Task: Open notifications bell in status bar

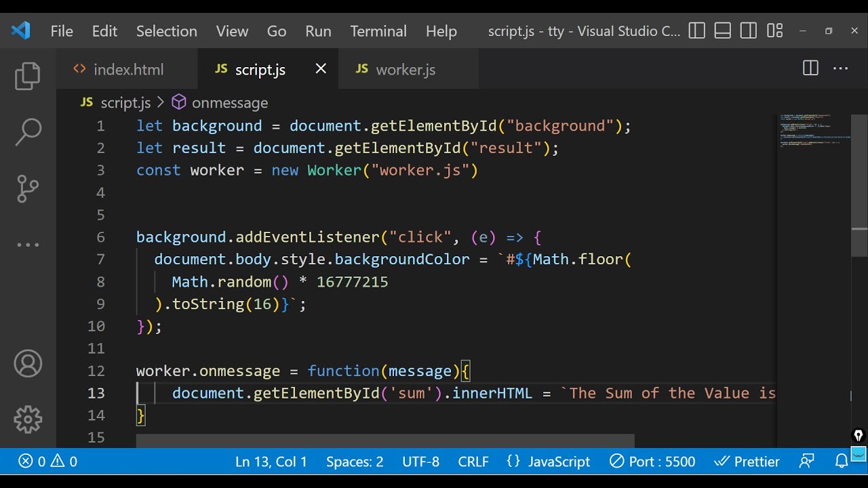Action: [x=842, y=462]
